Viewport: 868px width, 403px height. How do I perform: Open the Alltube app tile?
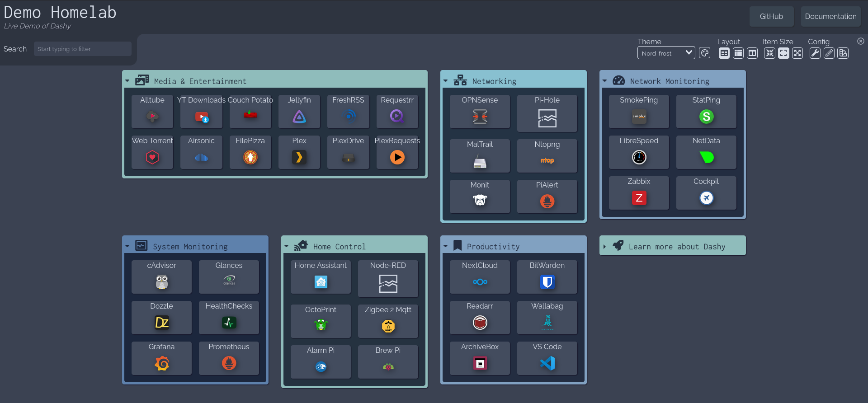152,111
